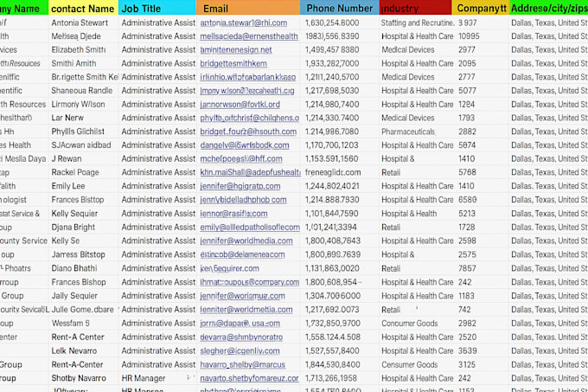This screenshot has height=392, width=588.
Task: Open email link jennifer@worldmedia.com
Action: click(x=246, y=241)
